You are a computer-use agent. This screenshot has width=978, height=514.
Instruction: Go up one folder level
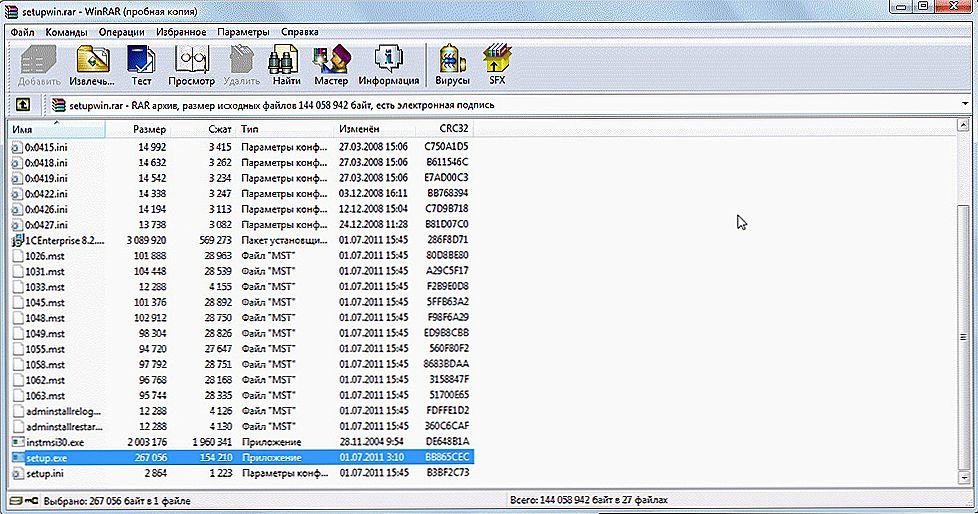tap(22, 105)
